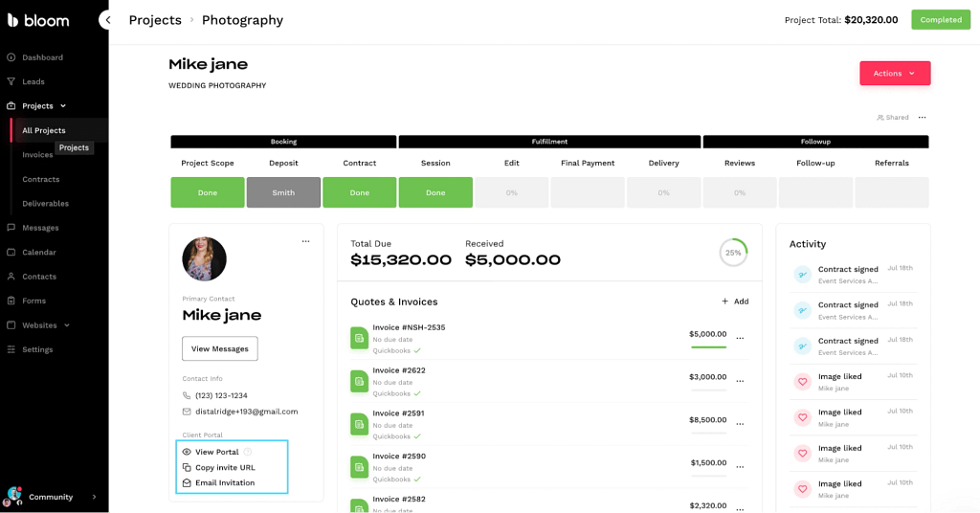The image size is (980, 513).
Task: Click the document icon of Invoice #2590
Action: [x=360, y=467]
